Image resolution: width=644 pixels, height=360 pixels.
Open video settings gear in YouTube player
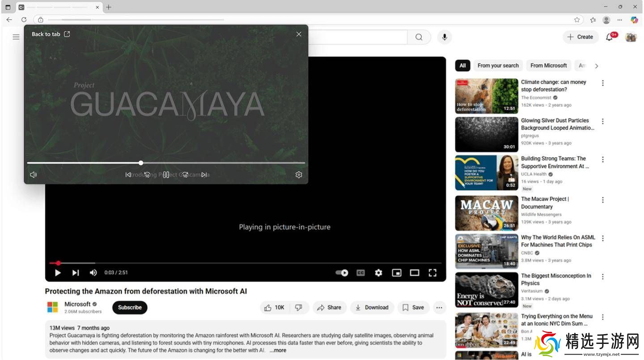coord(378,272)
